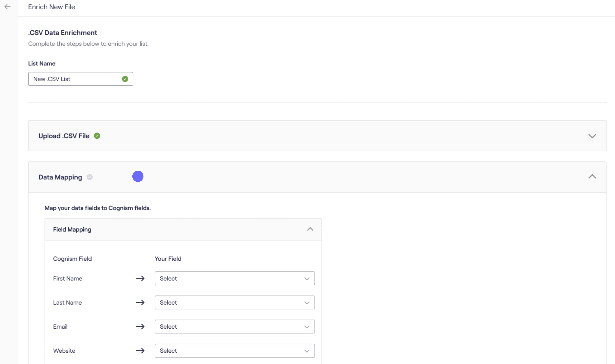
Task: Click green checkmark beside Upload .CSV File
Action: pos(97,136)
